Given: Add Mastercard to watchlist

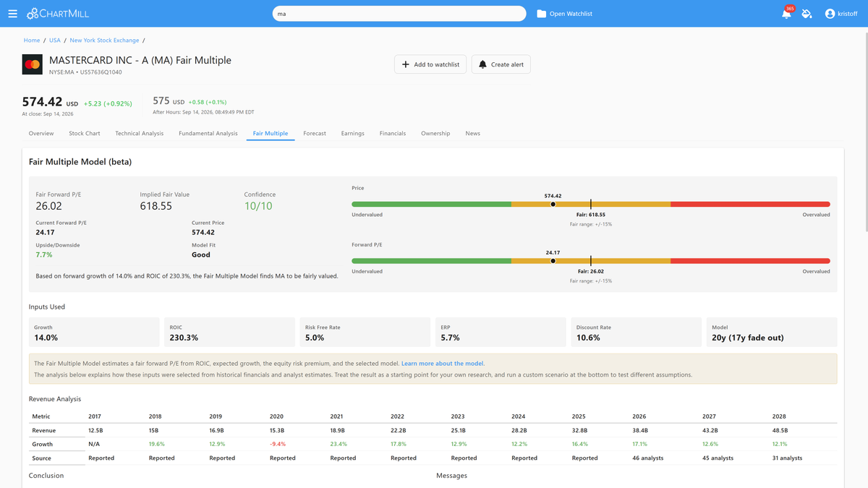Looking at the screenshot, I should point(430,64).
